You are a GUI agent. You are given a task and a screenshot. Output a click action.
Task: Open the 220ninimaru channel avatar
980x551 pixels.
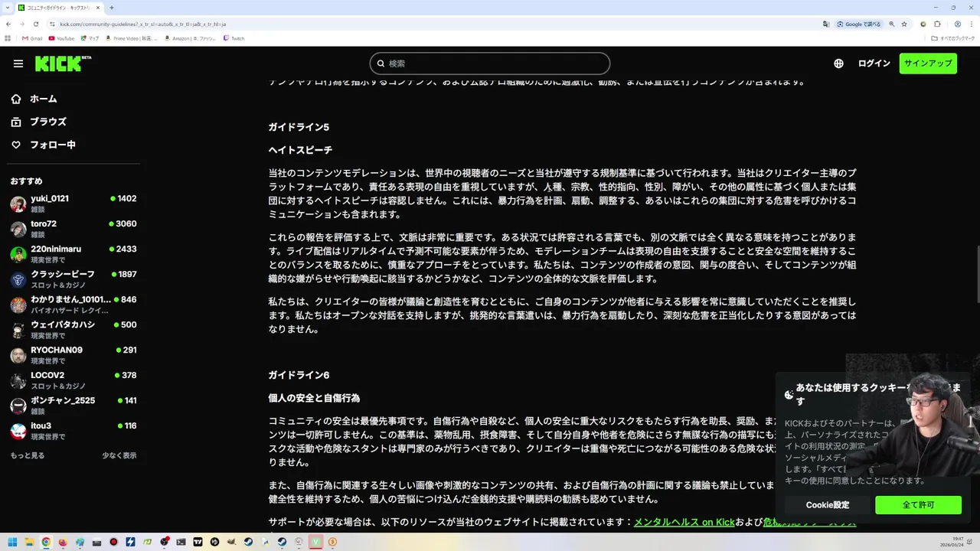(x=18, y=254)
